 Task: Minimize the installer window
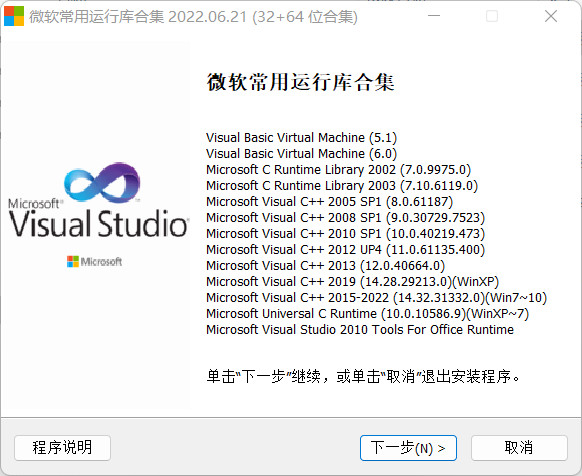point(434,16)
